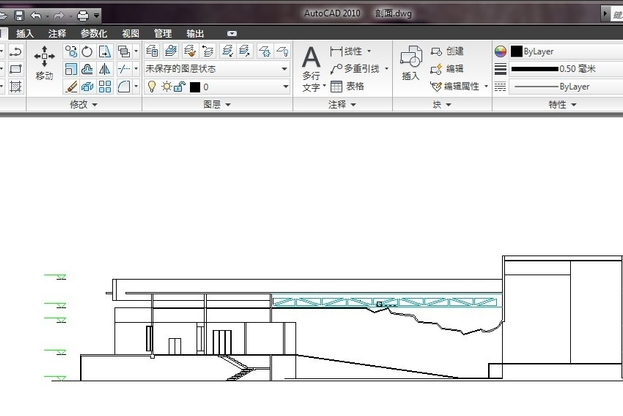Viewport: 623px width, 416px height.
Task: Switch to the 注释 (Annotate) ribbon tab
Action: 57,33
